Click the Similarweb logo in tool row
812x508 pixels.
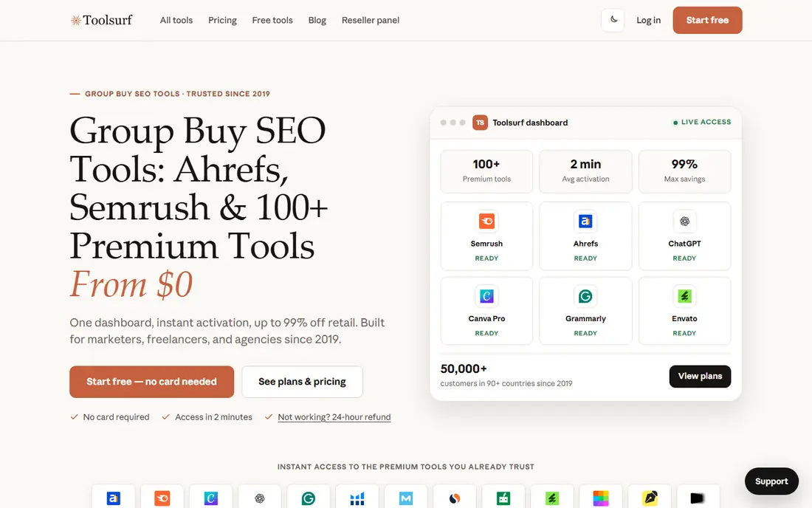coord(454,498)
